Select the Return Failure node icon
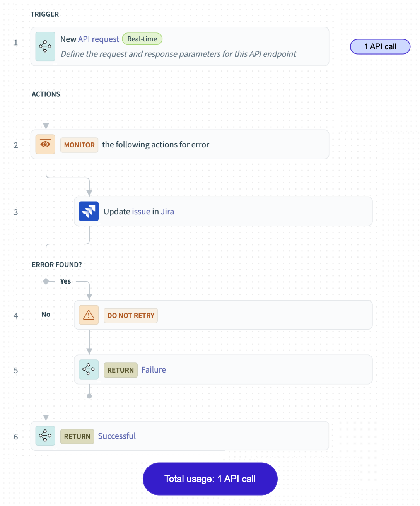Viewport: 420px width, 506px height. click(x=89, y=369)
